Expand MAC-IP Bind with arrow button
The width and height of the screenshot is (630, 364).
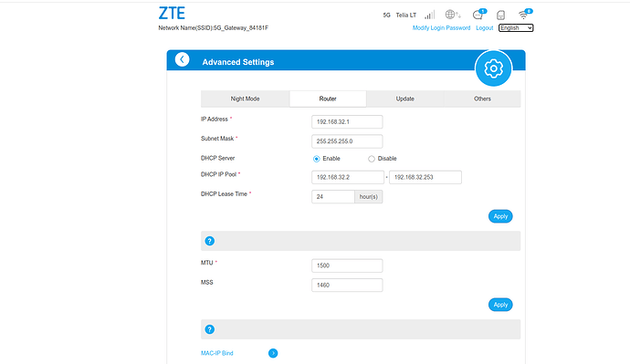273,353
